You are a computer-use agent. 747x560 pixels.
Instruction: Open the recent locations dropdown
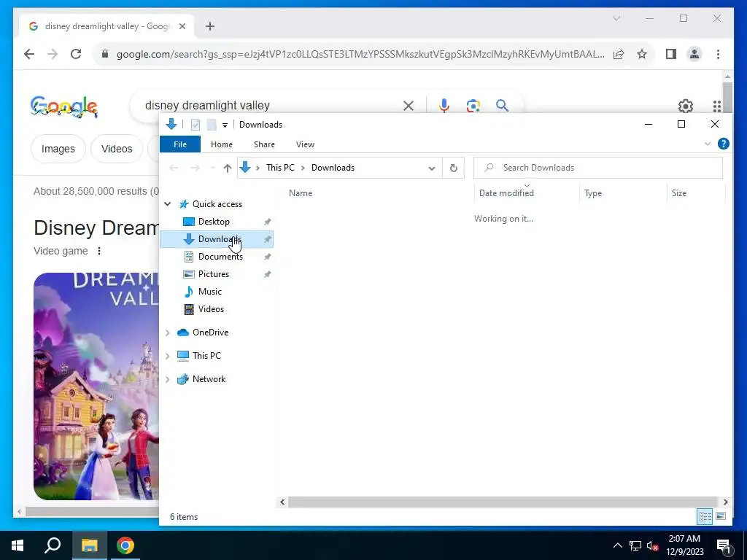click(x=212, y=168)
